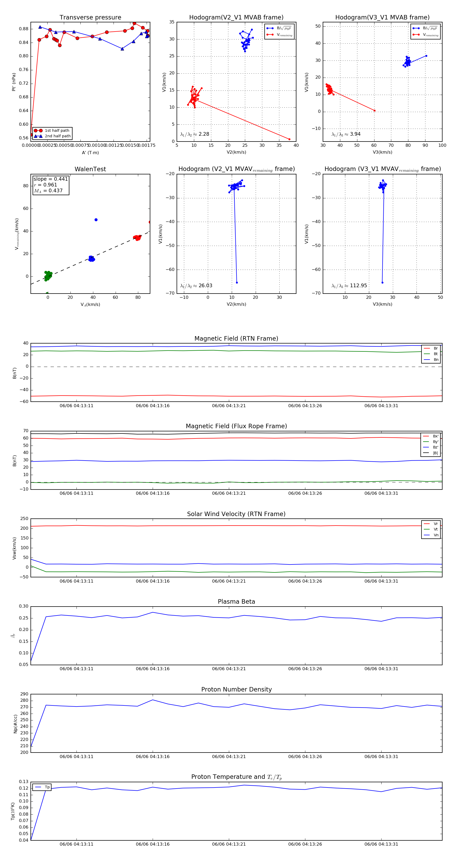Image resolution: width=473 pixels, height=868 pixels.
Task: Click the 'Vt' legend entry
Action: click(431, 529)
